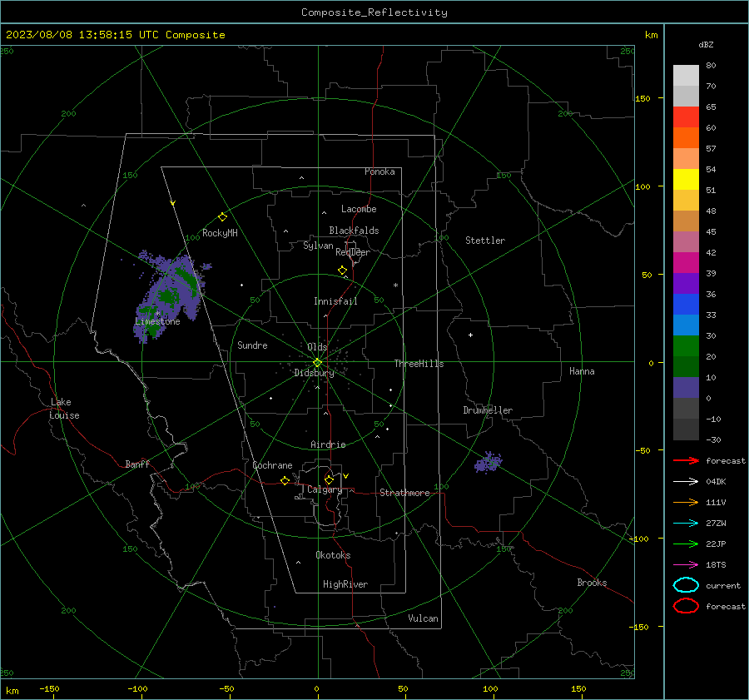Click the royal blue 33-36 dBZ swatch
Viewport: 749px width, 700px height.
[686, 305]
